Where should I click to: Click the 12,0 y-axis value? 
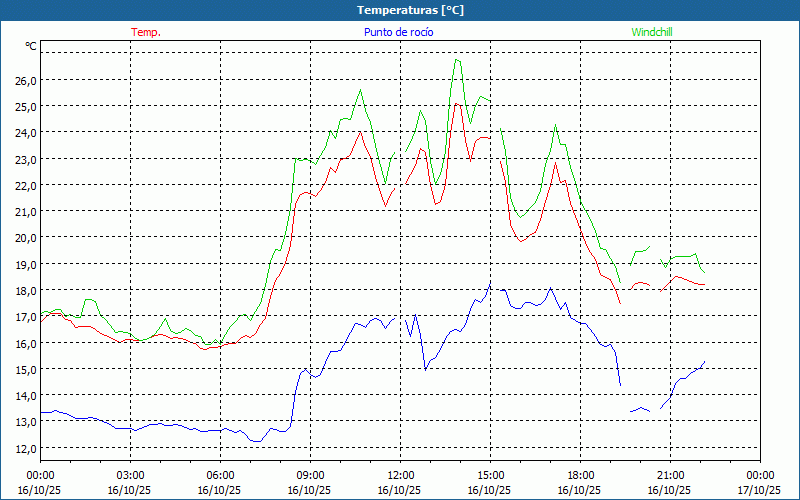[24, 448]
